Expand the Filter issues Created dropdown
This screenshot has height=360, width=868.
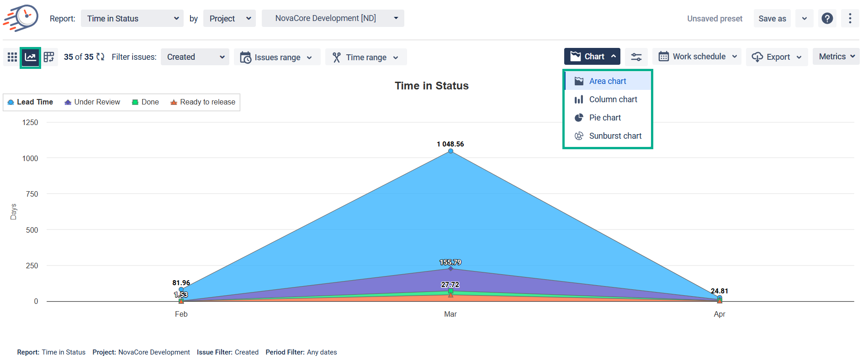(195, 57)
